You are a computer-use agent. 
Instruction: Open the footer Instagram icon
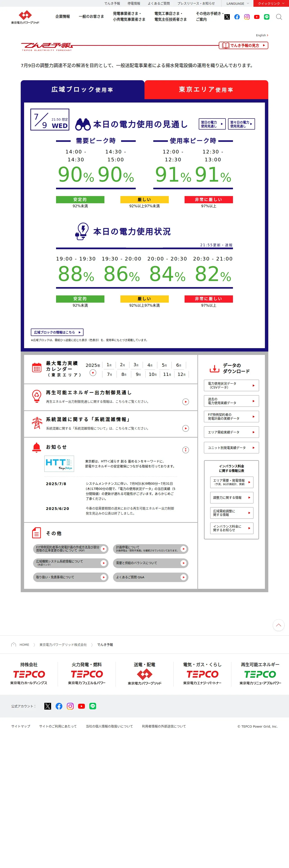coord(70,706)
